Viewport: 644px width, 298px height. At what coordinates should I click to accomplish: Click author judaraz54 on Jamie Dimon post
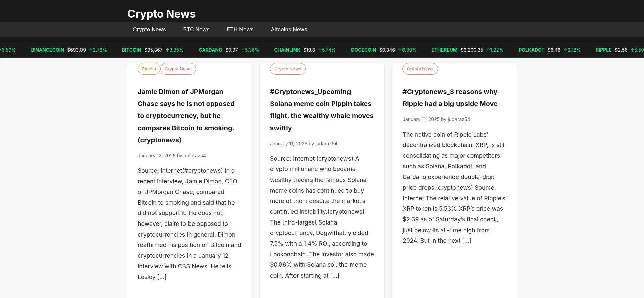coord(195,156)
